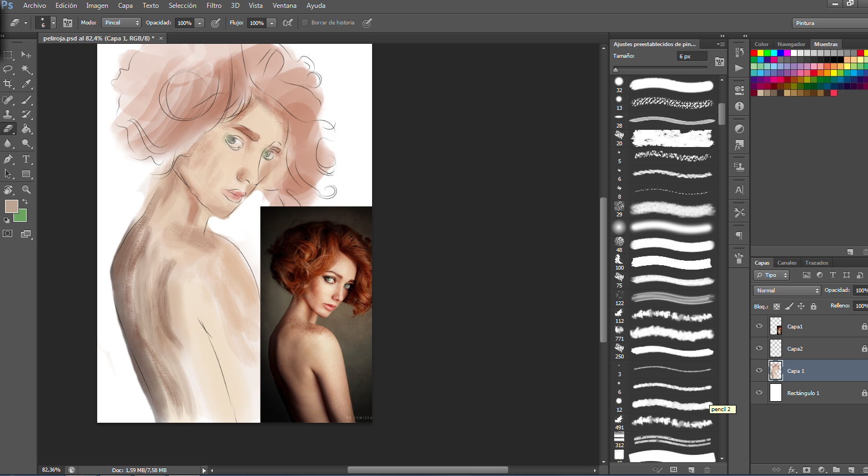
Task: Swap foreground and background colors
Action: pyautogui.click(x=25, y=201)
